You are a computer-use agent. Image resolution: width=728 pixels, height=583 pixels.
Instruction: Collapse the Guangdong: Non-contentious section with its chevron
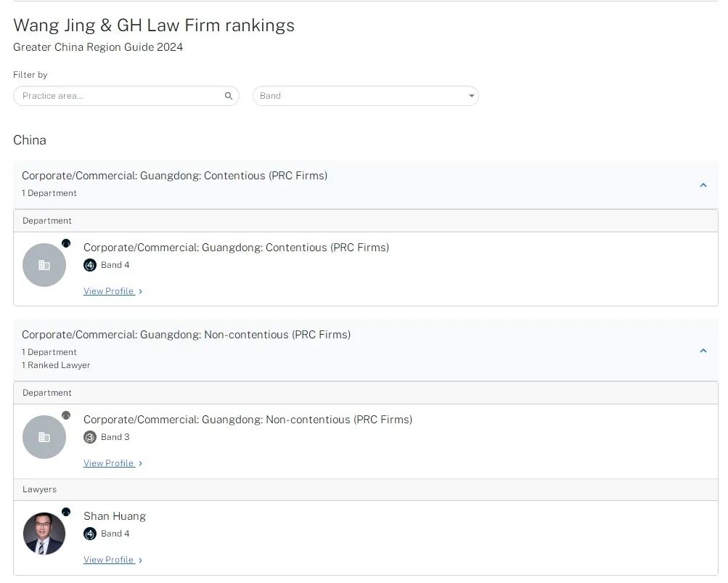point(703,351)
